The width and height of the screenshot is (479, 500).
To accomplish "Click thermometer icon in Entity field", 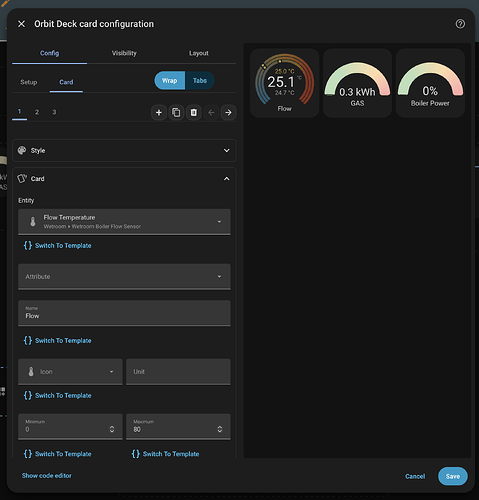I will 33,222.
